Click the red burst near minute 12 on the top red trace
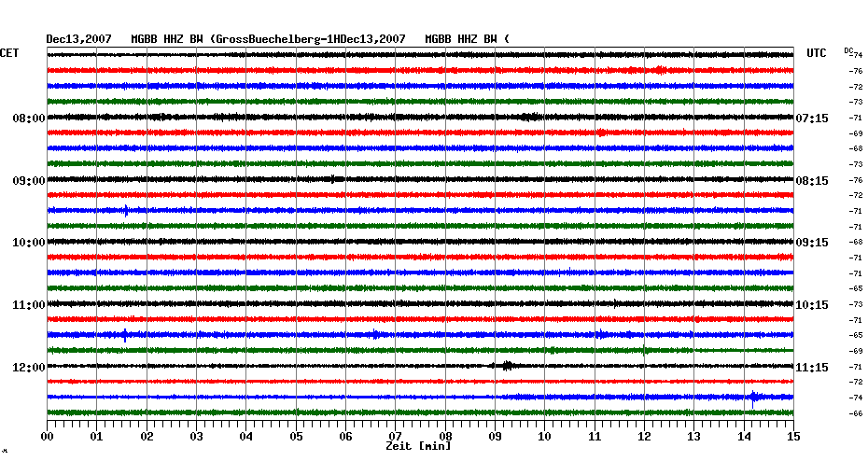Image resolution: width=868 pixels, height=461 pixels. click(x=659, y=70)
